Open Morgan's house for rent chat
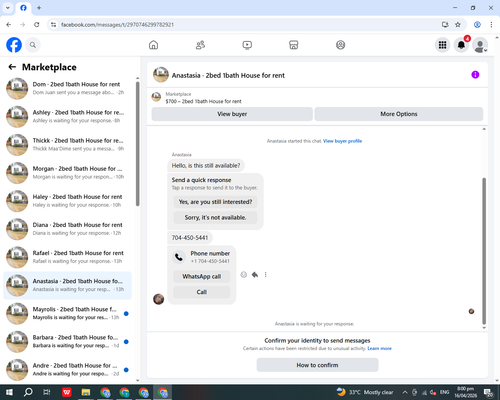Viewport: 500px width, 400px height. pyautogui.click(x=67, y=173)
